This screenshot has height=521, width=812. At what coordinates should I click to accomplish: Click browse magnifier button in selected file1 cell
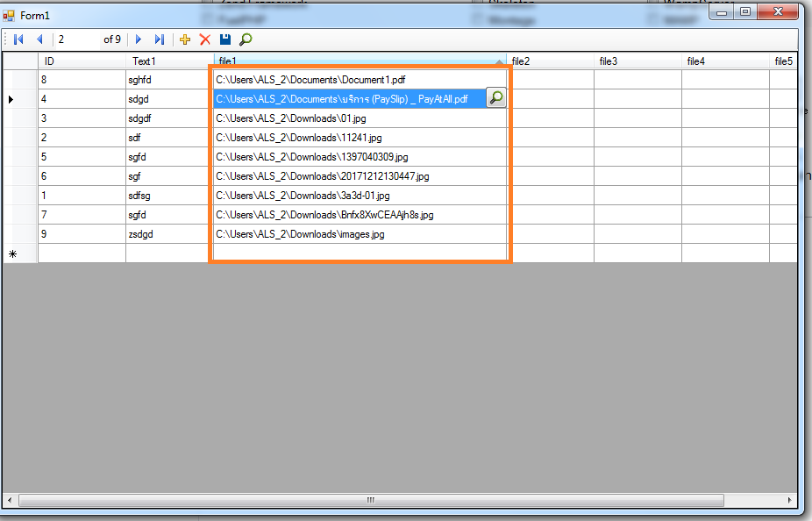coord(496,98)
